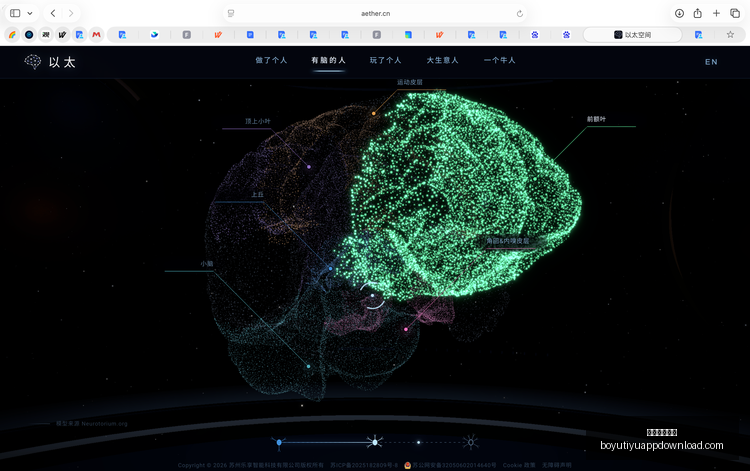Image resolution: width=750 pixels, height=471 pixels.
Task: Open the 大生意人 navigation item
Action: coord(442,60)
